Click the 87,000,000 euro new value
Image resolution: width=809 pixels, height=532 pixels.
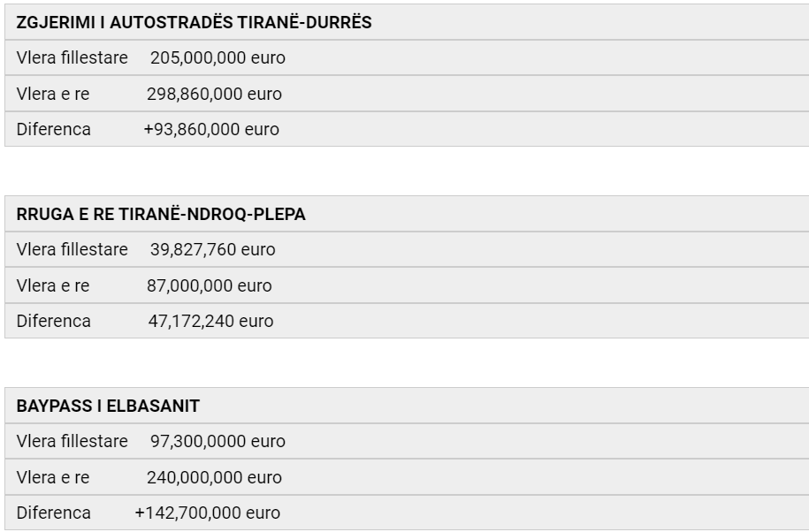point(209,286)
